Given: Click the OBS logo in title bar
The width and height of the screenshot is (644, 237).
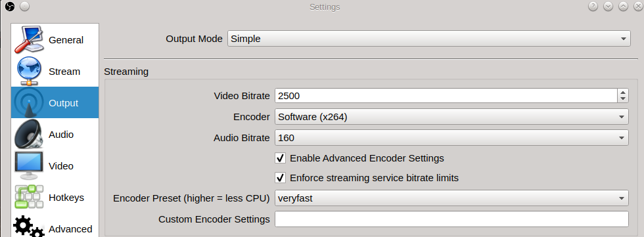Looking at the screenshot, I should (10, 7).
